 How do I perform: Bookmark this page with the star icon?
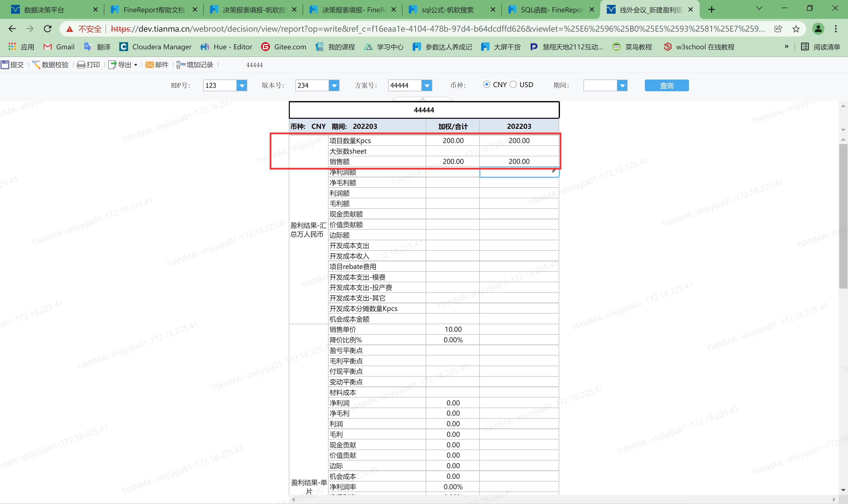coord(796,29)
